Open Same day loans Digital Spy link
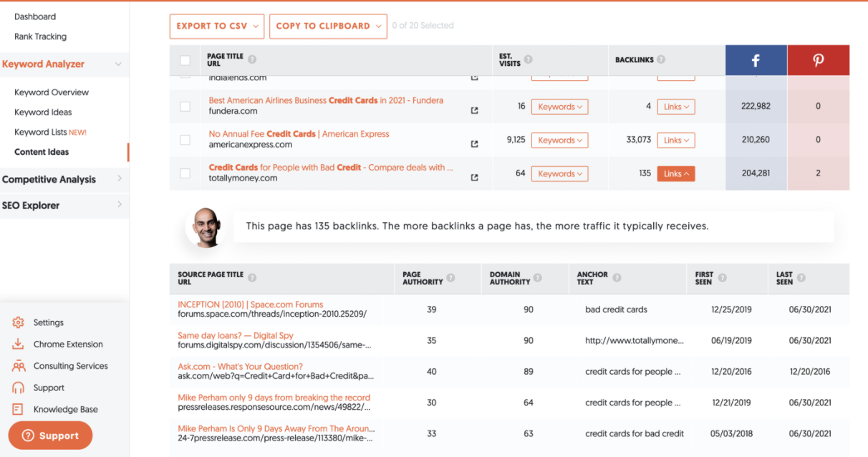The height and width of the screenshot is (457, 868). (x=236, y=335)
